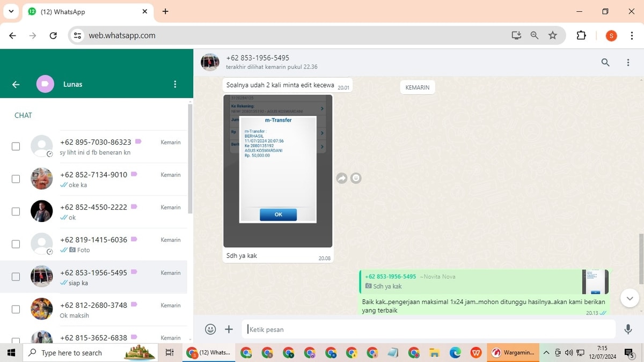Go back in the browser

pos(12,35)
